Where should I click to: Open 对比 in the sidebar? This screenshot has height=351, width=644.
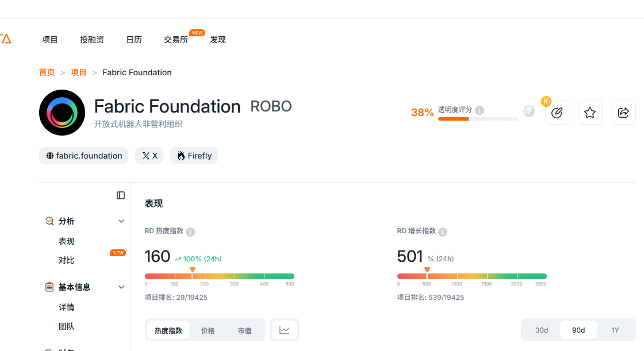coord(67,260)
